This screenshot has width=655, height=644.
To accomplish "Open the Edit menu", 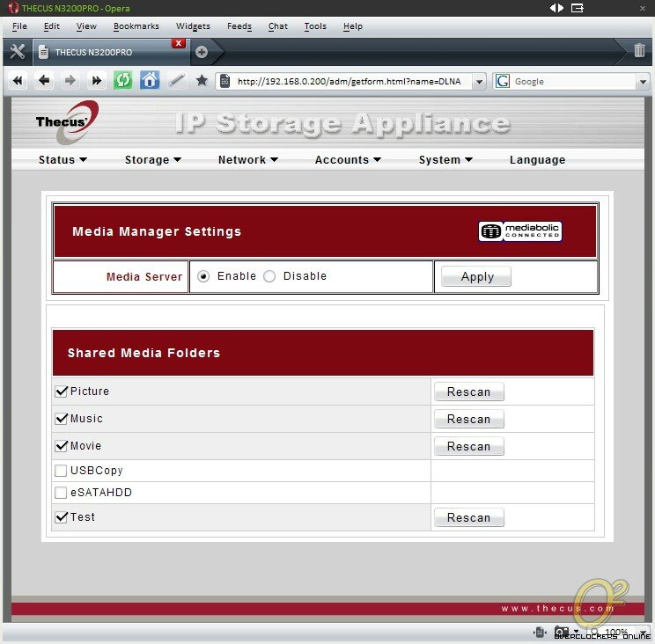I will point(52,26).
